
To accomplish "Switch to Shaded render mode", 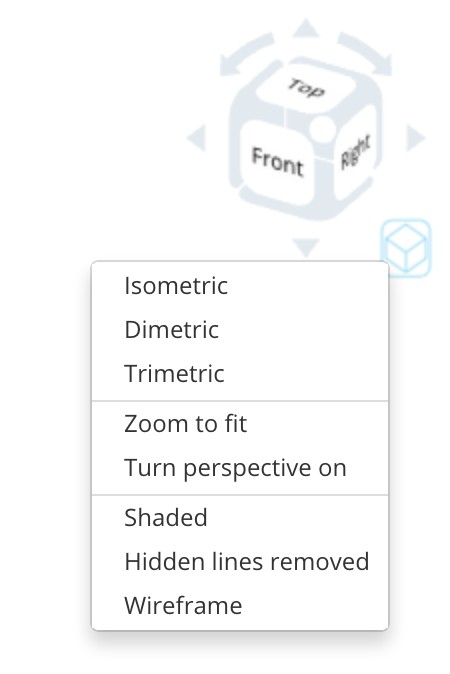I will 240,518.
